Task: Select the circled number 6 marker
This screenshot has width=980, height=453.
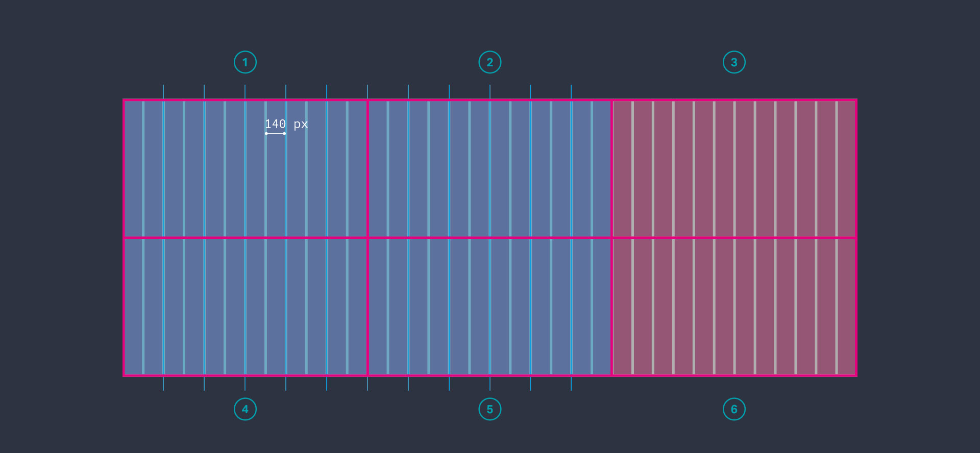Action: pos(734,409)
